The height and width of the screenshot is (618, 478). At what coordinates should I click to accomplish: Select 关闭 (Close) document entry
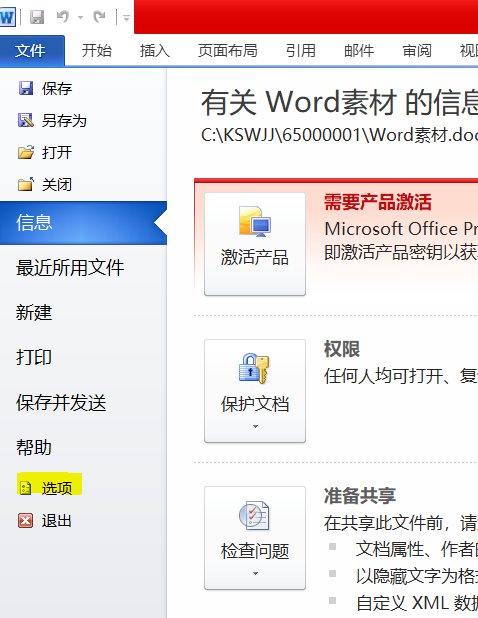click(x=45, y=184)
